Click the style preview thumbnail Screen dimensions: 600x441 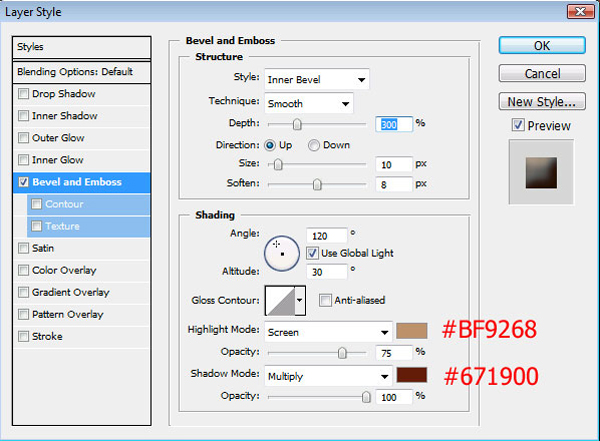click(x=541, y=172)
